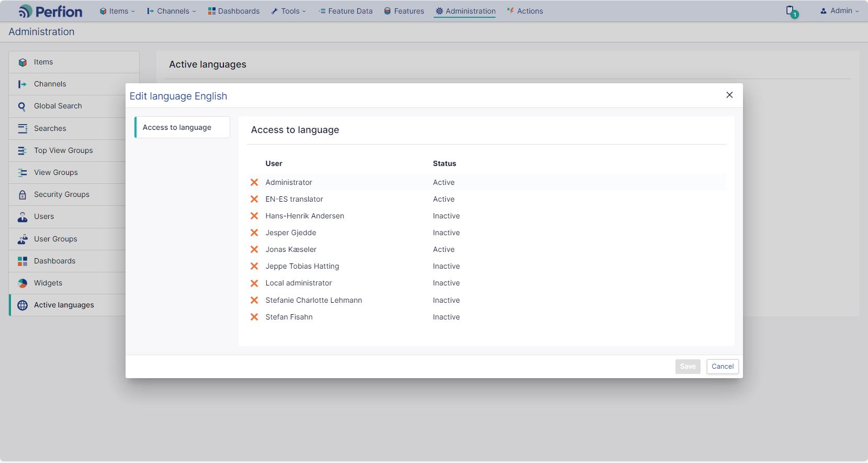This screenshot has width=868, height=463.
Task: Click the Save button
Action: [x=687, y=367]
